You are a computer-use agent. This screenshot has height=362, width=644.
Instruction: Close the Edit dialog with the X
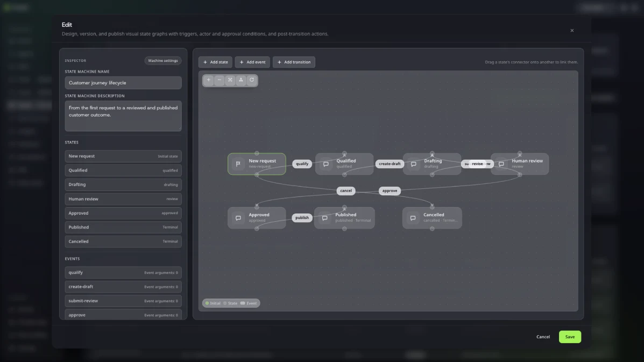click(572, 30)
